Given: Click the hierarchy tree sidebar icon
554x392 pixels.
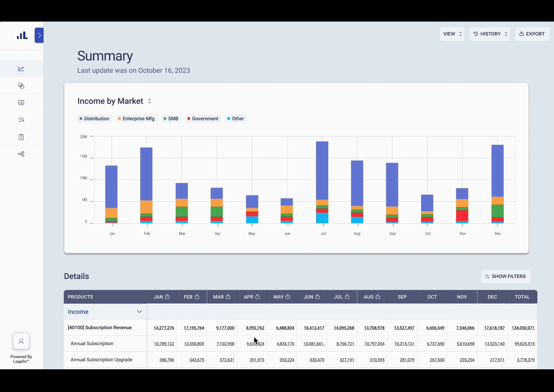Looking at the screenshot, I should point(21,154).
